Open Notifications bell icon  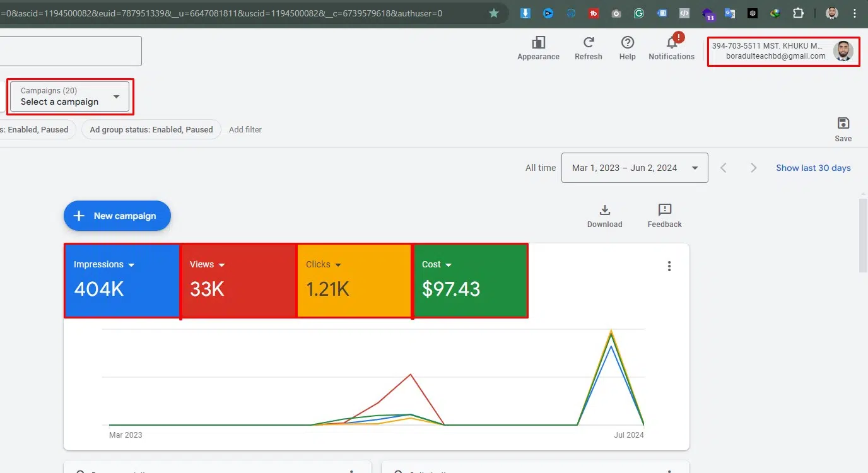[671, 43]
